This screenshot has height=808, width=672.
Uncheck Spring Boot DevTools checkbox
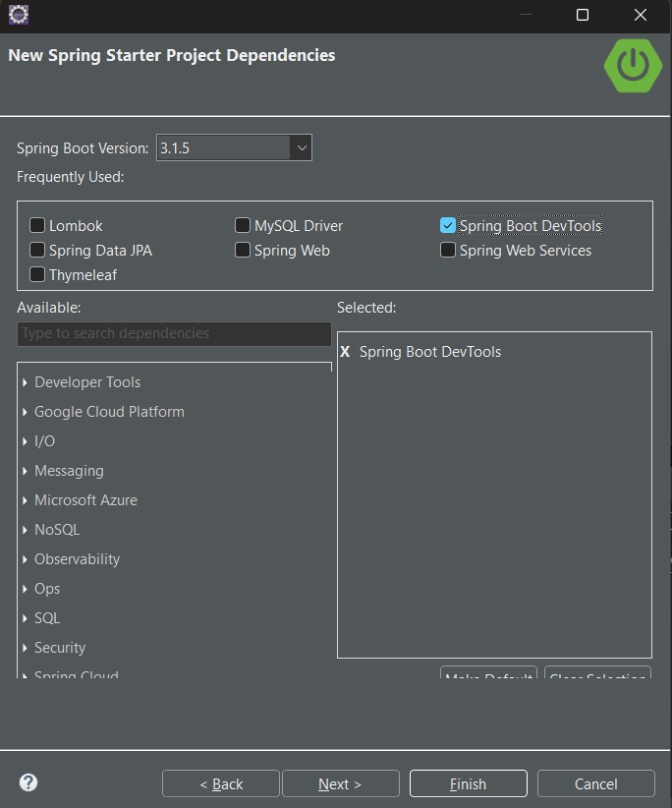coord(448,226)
